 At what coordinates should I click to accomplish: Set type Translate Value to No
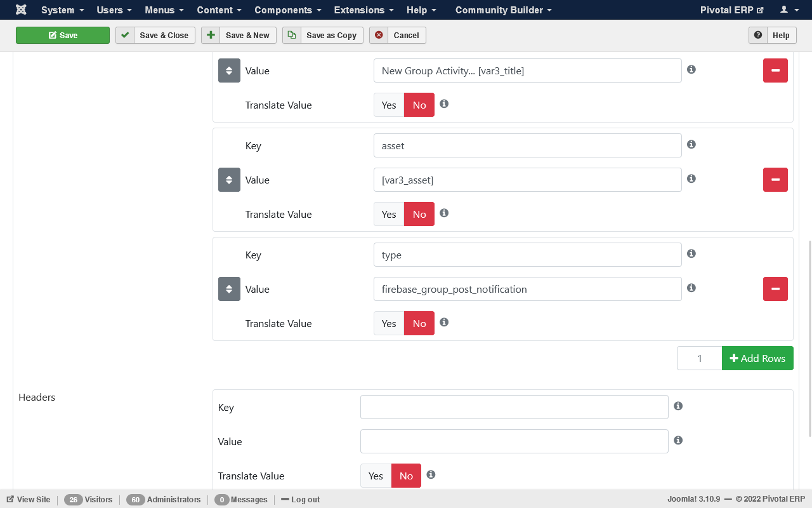419,323
